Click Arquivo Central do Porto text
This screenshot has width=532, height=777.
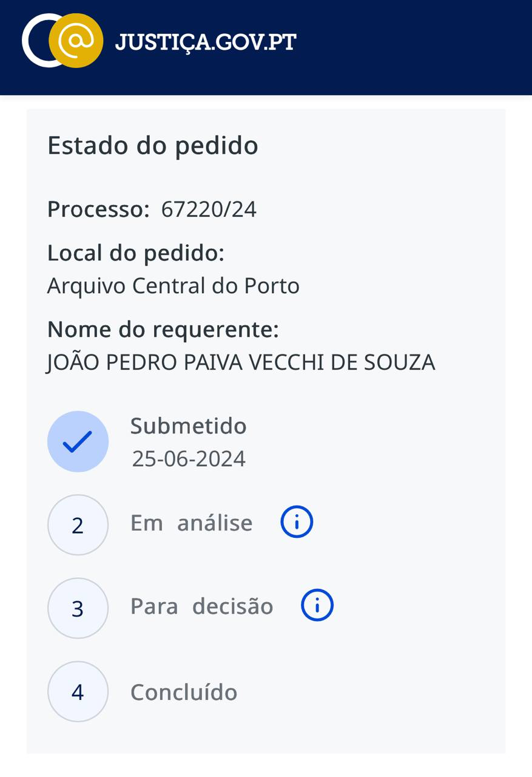point(173,286)
